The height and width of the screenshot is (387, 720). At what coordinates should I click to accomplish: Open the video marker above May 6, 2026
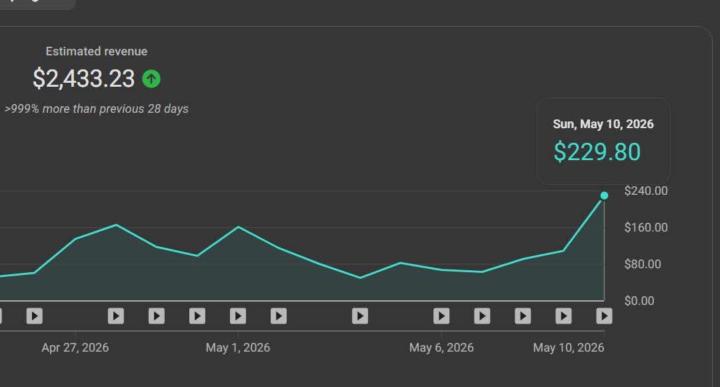click(441, 316)
